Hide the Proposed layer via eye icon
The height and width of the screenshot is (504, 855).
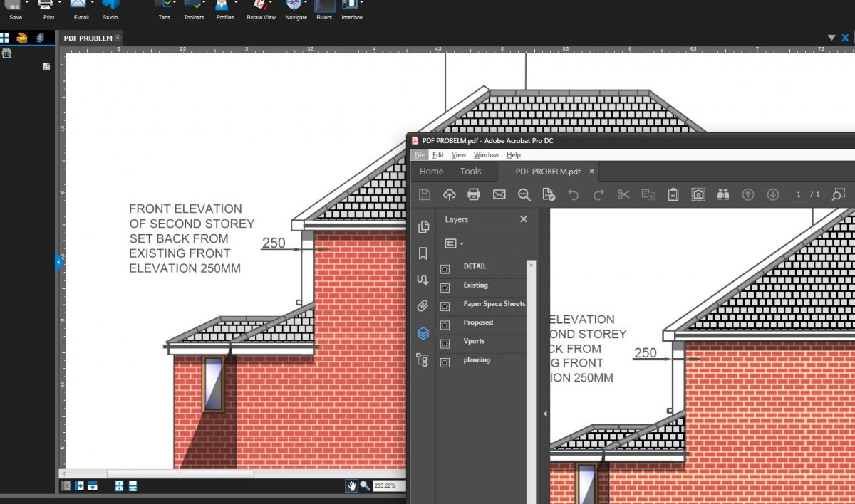[445, 325]
